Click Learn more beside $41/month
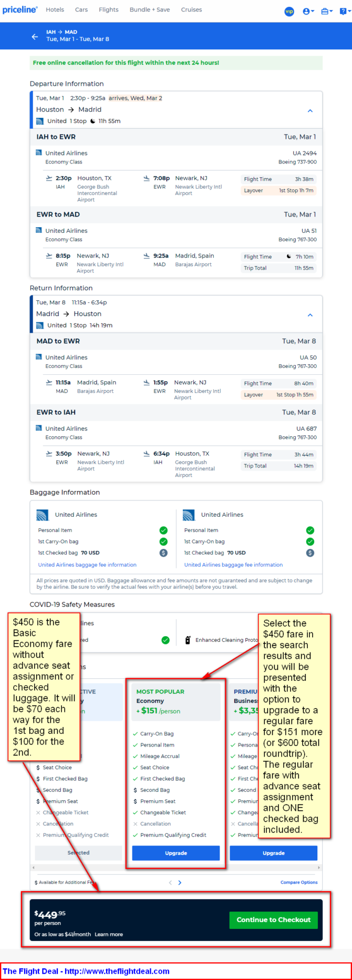The height and width of the screenshot is (980, 352). (109, 934)
